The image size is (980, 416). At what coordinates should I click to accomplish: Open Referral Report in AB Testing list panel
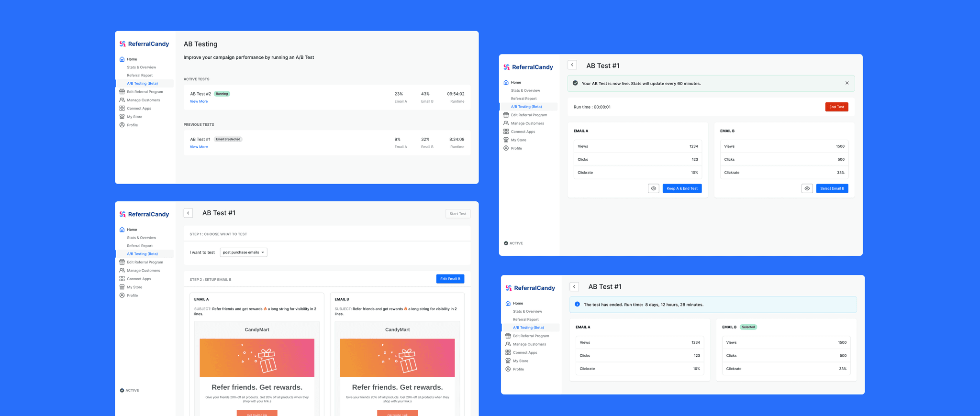click(x=140, y=76)
